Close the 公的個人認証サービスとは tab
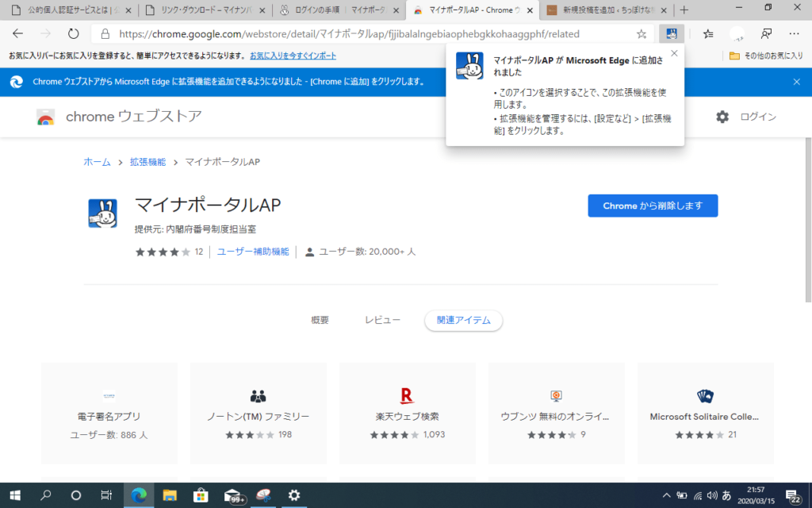The height and width of the screenshot is (508, 812). 128,10
